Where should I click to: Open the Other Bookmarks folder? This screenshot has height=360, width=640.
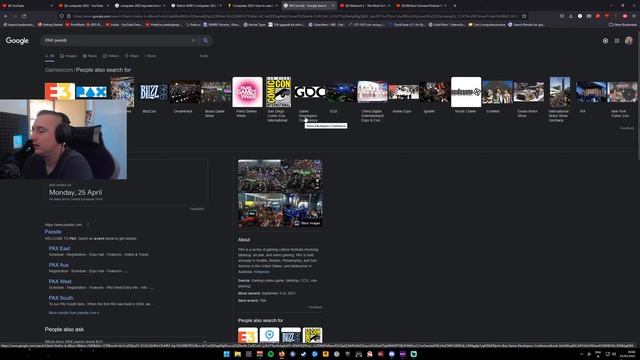(x=623, y=24)
